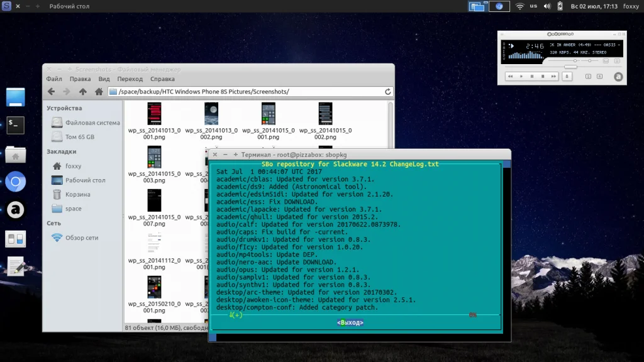Launch the terminal from the dock
Image resolution: width=644 pixels, height=362 pixels.
pyautogui.click(x=16, y=125)
